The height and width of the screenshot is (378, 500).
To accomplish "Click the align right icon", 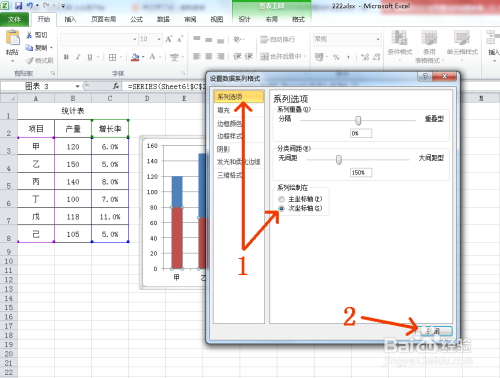I will click(x=220, y=56).
